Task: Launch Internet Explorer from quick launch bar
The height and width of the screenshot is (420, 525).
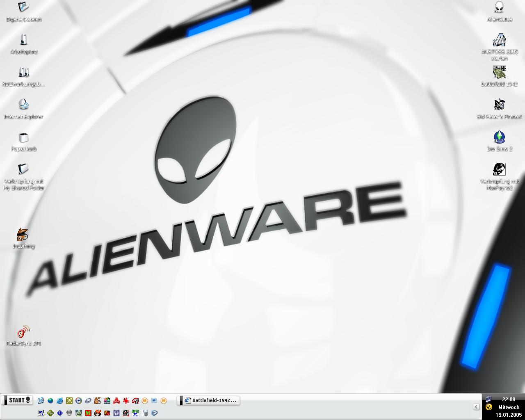Action: coord(59,400)
